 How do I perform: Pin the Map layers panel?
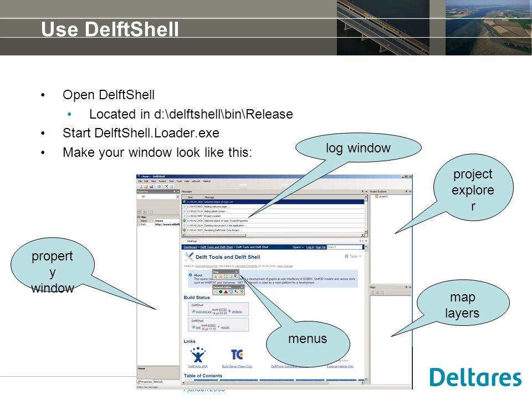pos(406,288)
